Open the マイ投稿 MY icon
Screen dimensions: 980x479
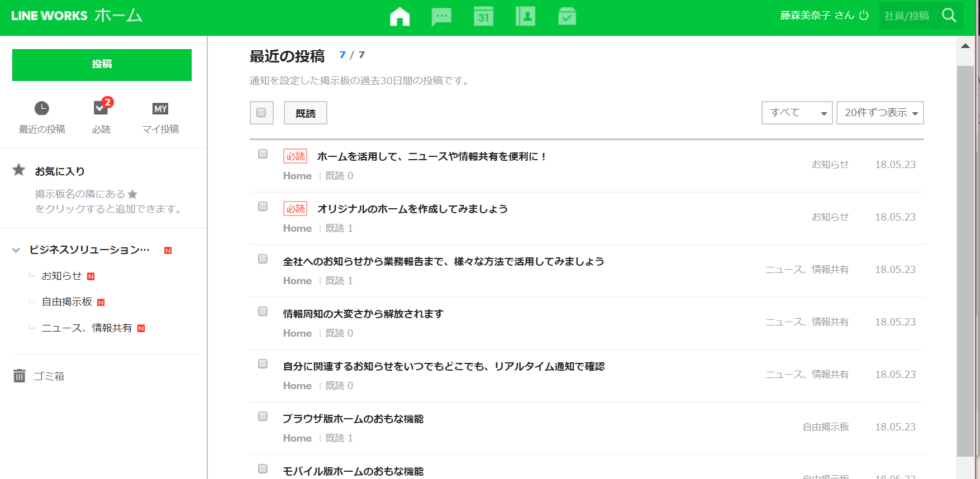tap(160, 108)
